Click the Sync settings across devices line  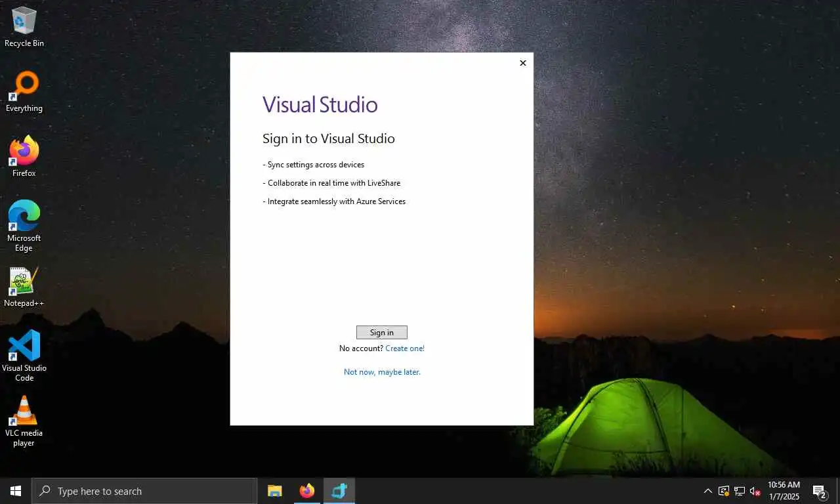coord(314,165)
